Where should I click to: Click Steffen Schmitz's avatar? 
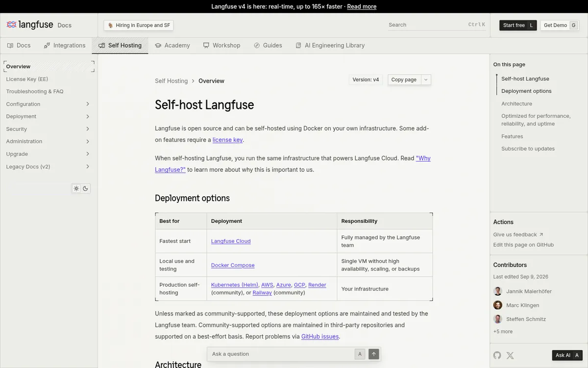pos(498,319)
